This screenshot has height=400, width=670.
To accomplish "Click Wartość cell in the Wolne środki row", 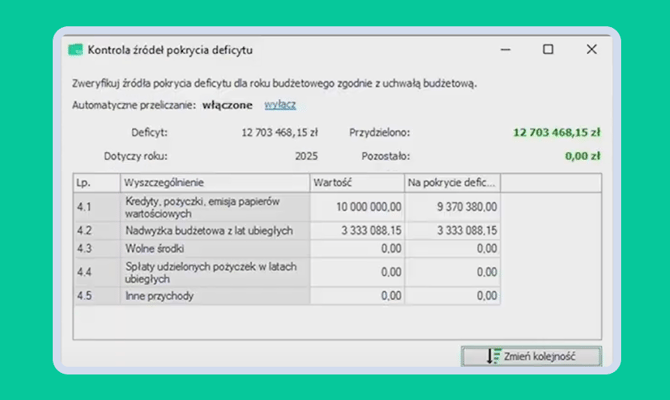I will click(x=356, y=247).
